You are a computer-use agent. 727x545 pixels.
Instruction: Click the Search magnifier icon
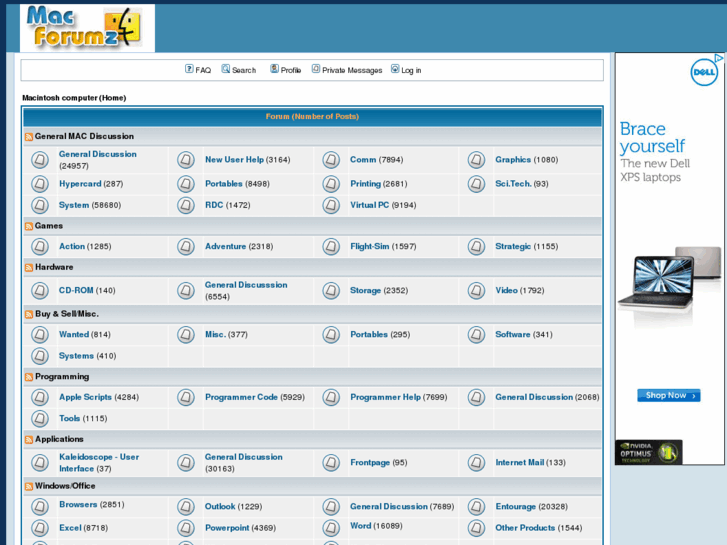click(x=226, y=69)
